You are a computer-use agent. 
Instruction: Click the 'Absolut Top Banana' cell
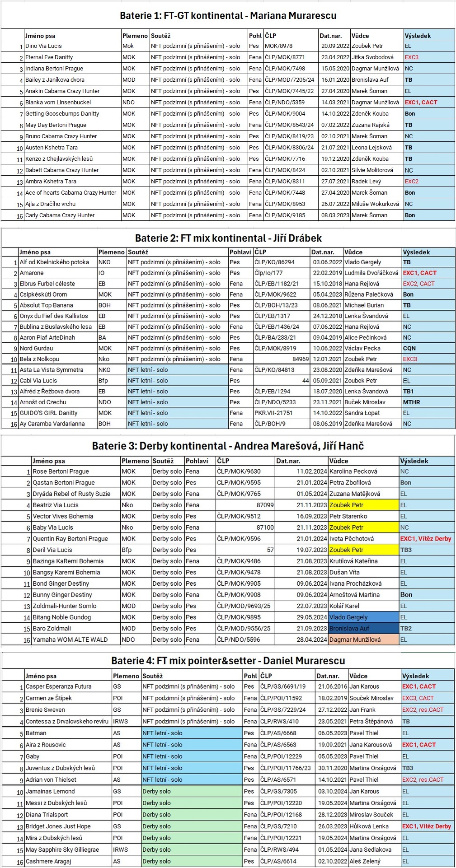pyautogui.click(x=57, y=305)
